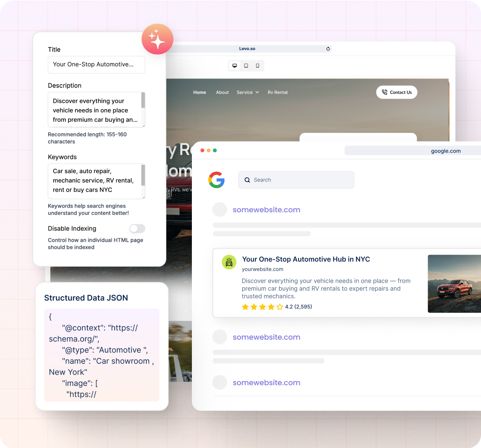
Task: Toggle the Disable Indexing switch
Action: (x=137, y=229)
